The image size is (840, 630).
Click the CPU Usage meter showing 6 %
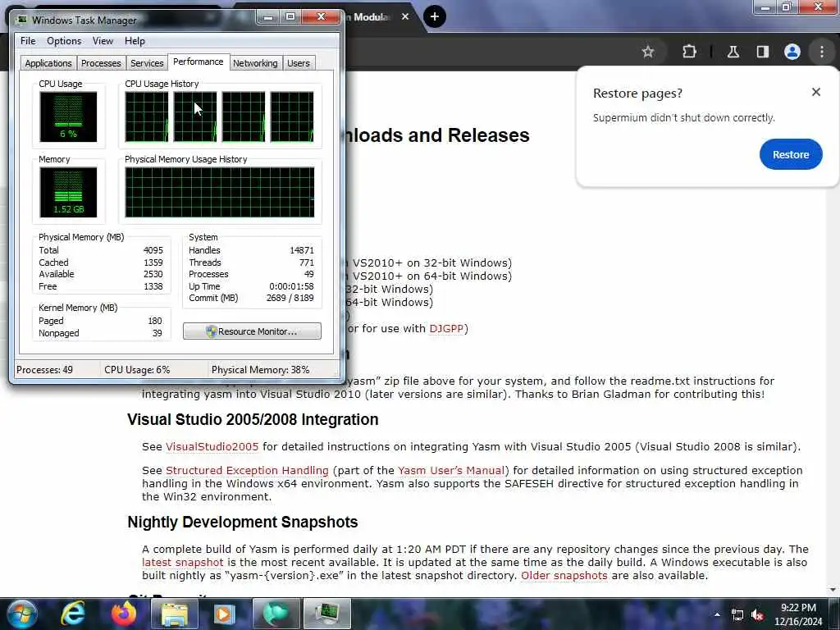pos(68,116)
